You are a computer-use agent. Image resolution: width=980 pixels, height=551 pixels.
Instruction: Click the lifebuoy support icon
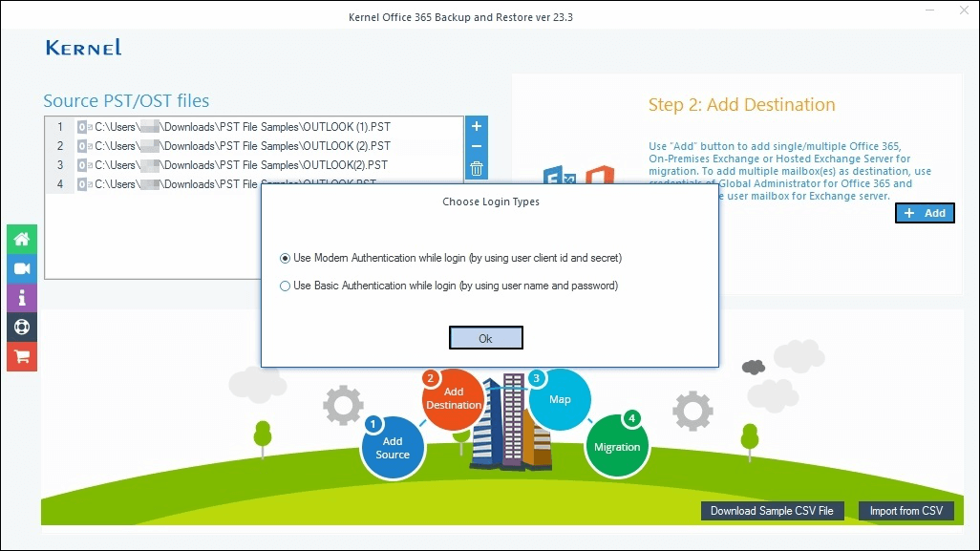22,327
